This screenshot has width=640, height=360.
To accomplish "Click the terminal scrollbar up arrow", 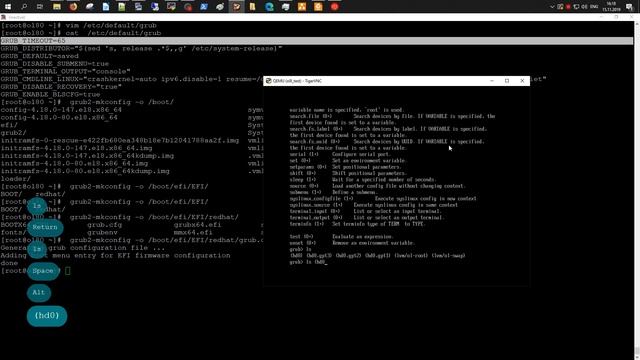I will pos(637,24).
